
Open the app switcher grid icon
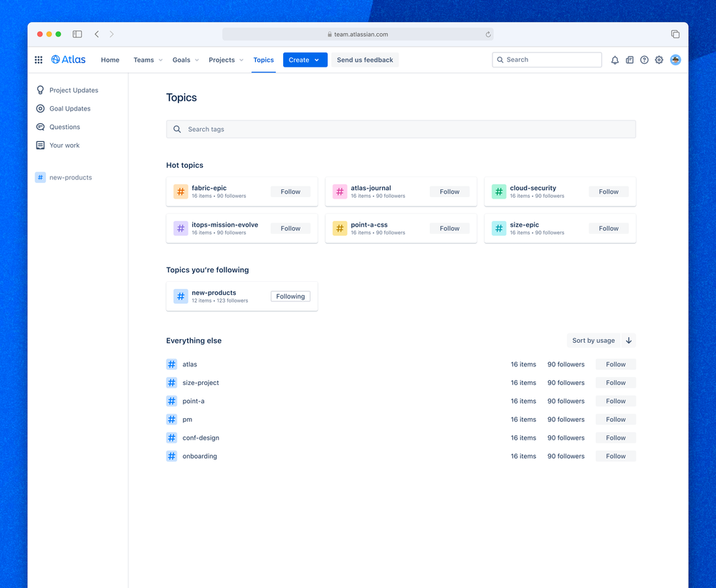[39, 60]
